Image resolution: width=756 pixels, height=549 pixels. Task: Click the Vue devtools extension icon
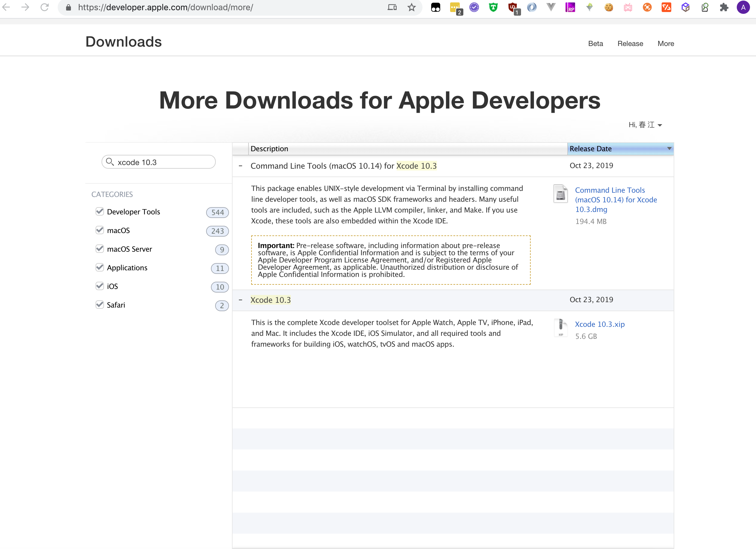[551, 7]
